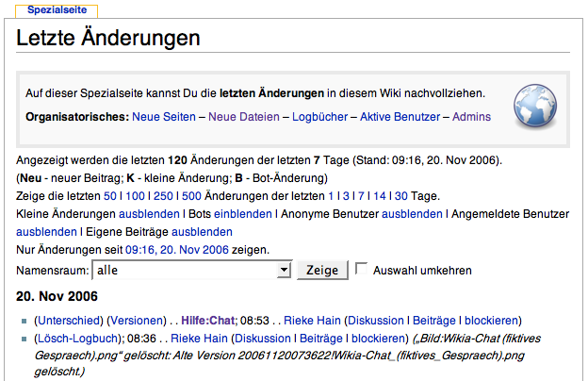This screenshot has width=588, height=381.
Task: Click blockieren in 08:36 entry
Action: tap(378, 339)
